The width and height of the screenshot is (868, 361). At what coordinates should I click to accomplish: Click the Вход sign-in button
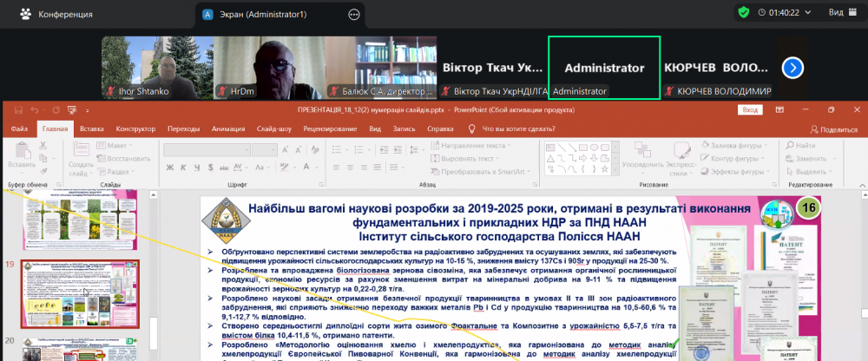pos(749,109)
